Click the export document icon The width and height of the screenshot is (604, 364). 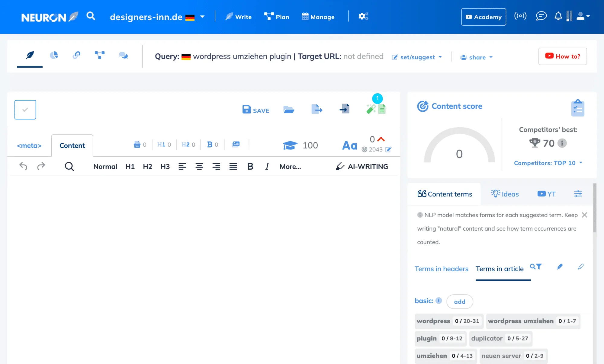(x=316, y=109)
